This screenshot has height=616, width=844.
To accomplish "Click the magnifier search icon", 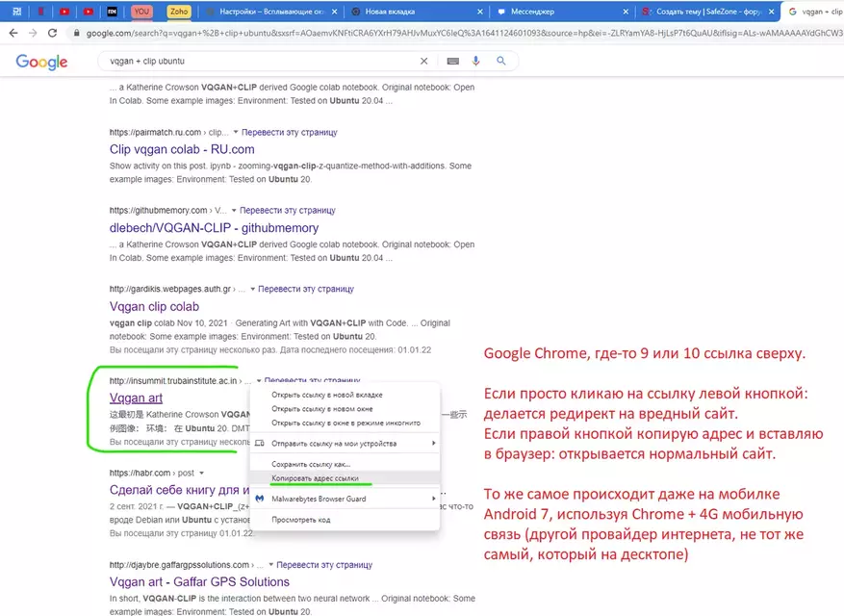I will click(x=501, y=61).
